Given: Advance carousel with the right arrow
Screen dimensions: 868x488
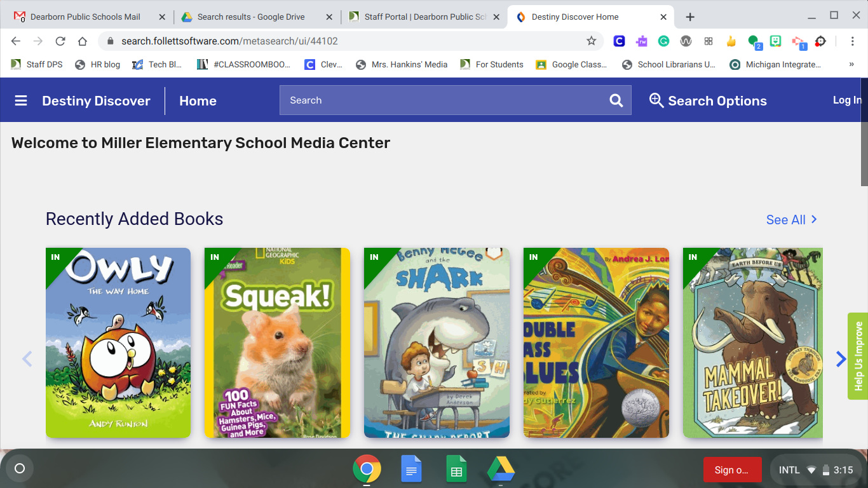Looking at the screenshot, I should (841, 359).
